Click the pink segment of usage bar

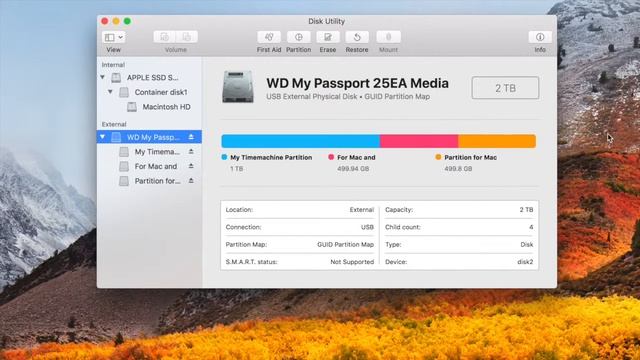[419, 141]
